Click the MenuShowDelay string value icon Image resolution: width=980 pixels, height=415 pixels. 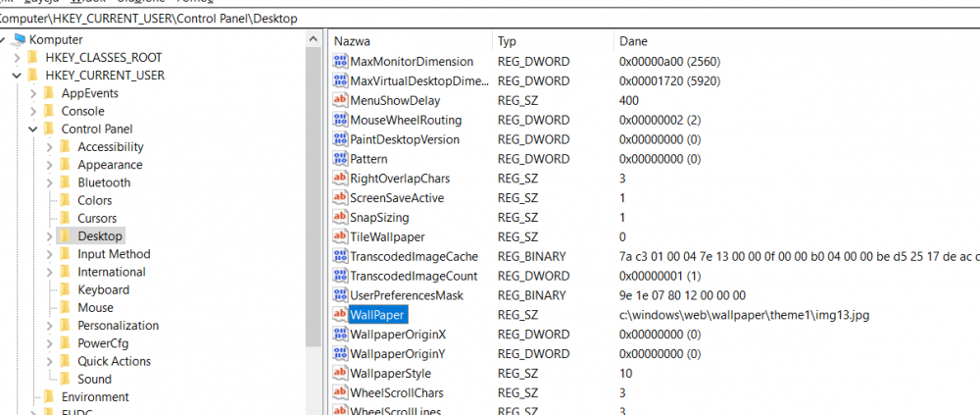pyautogui.click(x=341, y=100)
